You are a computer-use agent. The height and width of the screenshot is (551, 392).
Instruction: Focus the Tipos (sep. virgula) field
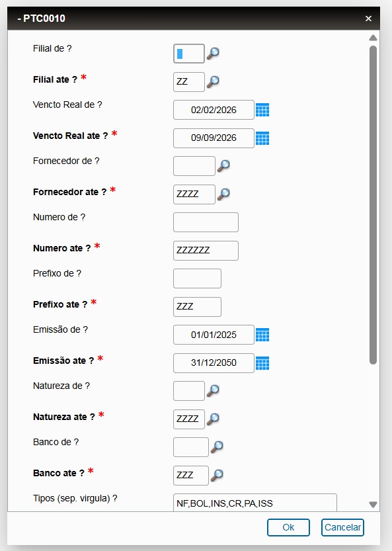[x=255, y=503]
